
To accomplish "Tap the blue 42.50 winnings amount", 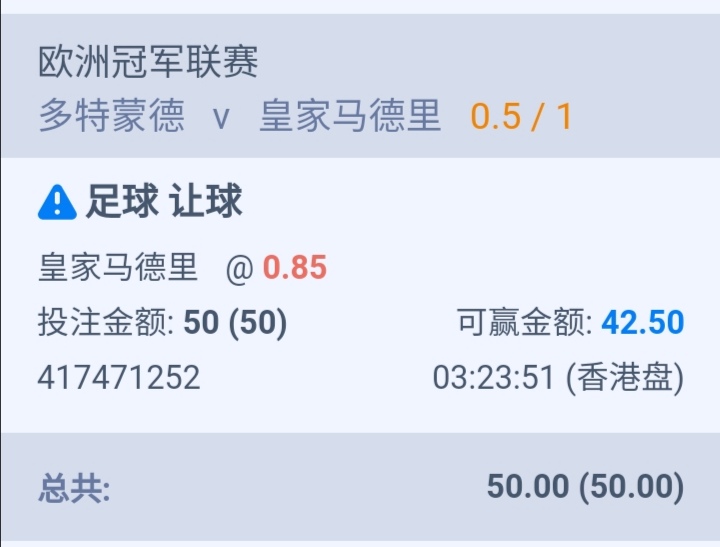I will tap(643, 322).
